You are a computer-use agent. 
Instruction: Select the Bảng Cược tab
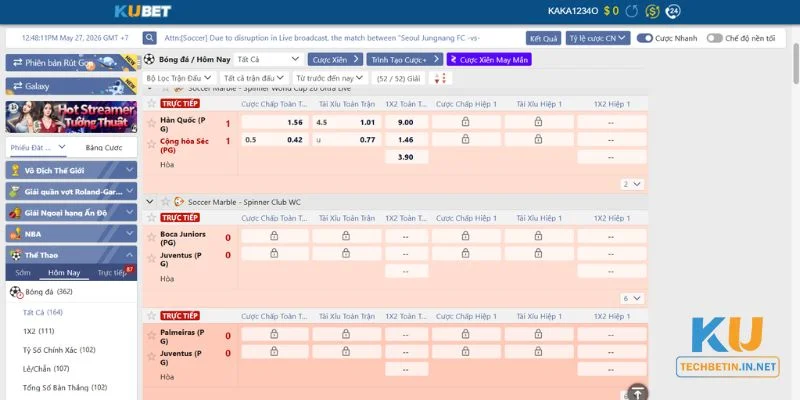[104, 147]
